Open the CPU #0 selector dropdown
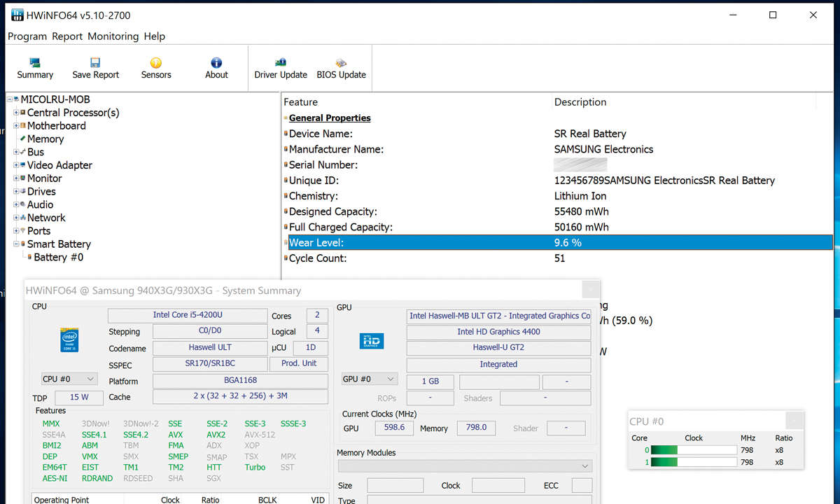 [69, 379]
